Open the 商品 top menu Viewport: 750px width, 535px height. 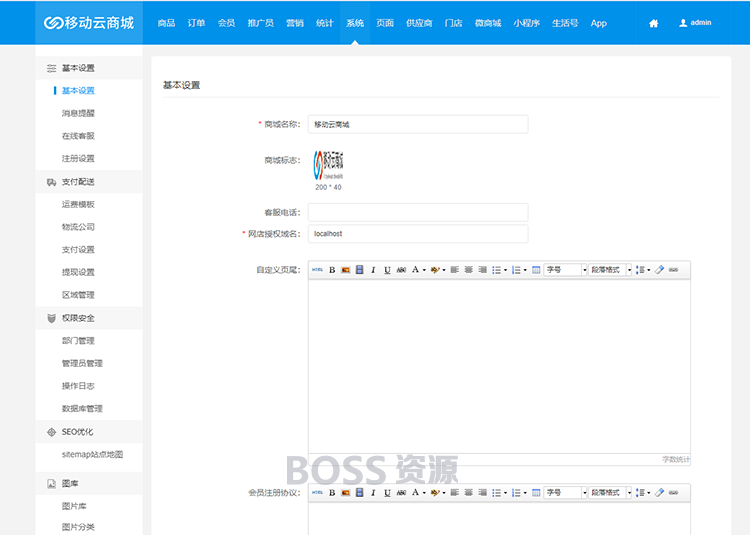click(x=166, y=23)
